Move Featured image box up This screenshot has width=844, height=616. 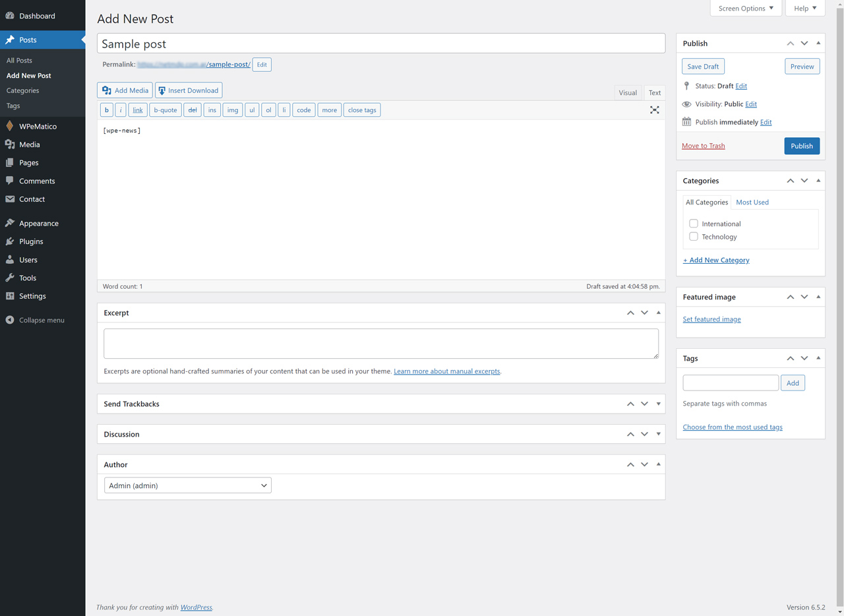[x=791, y=297]
